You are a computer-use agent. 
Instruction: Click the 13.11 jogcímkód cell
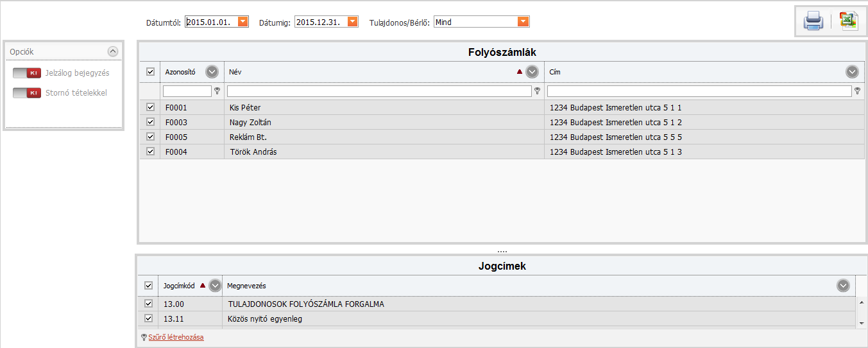[190, 318]
